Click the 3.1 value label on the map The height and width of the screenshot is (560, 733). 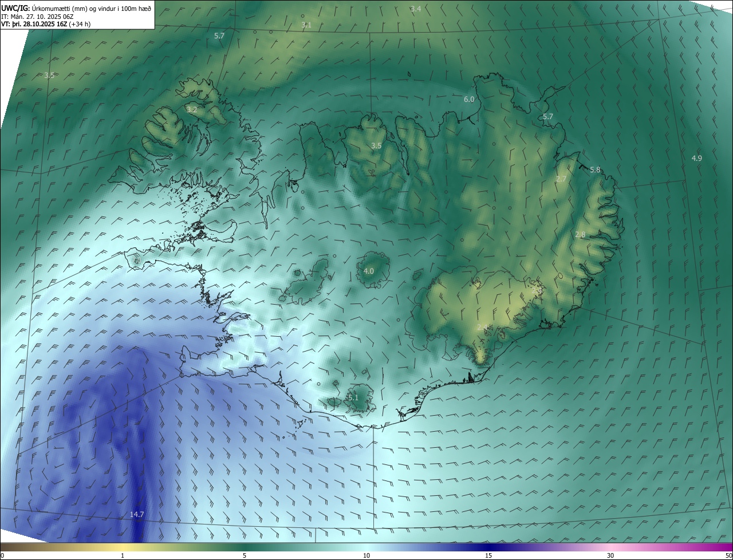[x=306, y=25]
